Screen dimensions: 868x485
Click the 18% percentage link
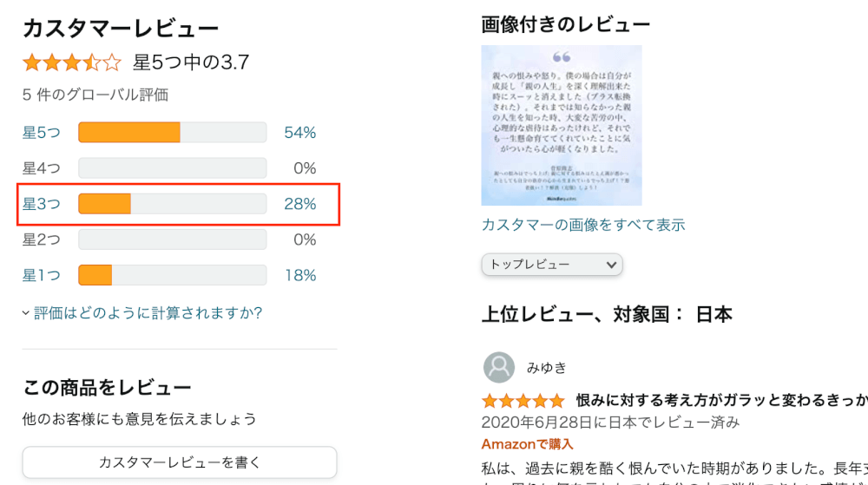299,276
